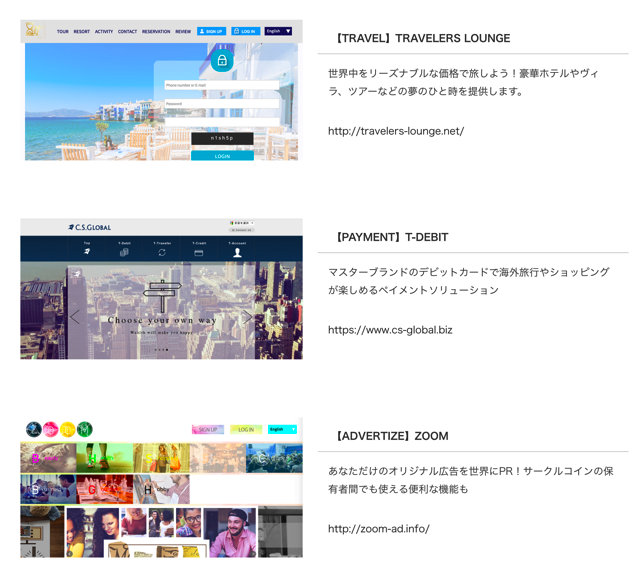Click the carousel pagination dots
Image resolution: width=639 pixels, height=570 pixels.
(x=161, y=350)
